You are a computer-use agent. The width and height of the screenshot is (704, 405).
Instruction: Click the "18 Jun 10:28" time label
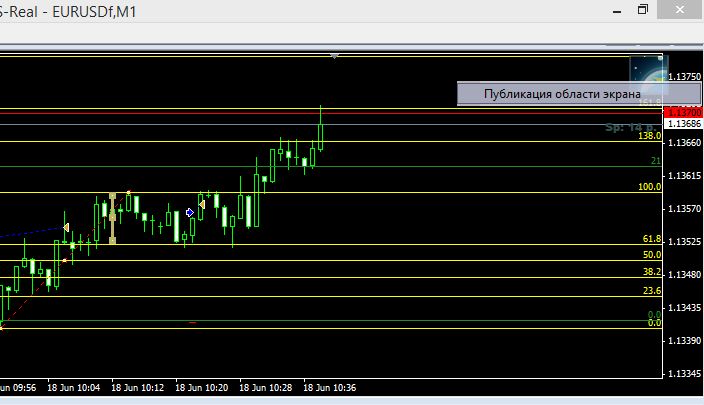(x=265, y=388)
